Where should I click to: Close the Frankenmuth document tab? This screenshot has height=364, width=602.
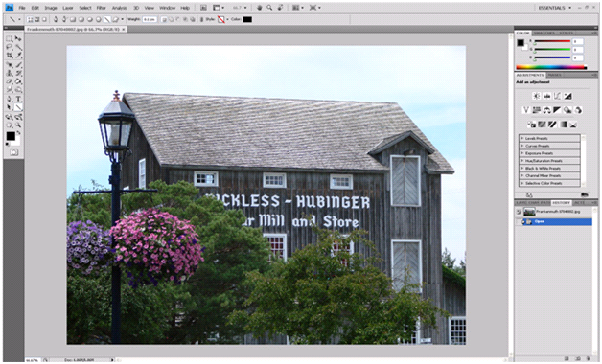124,29
